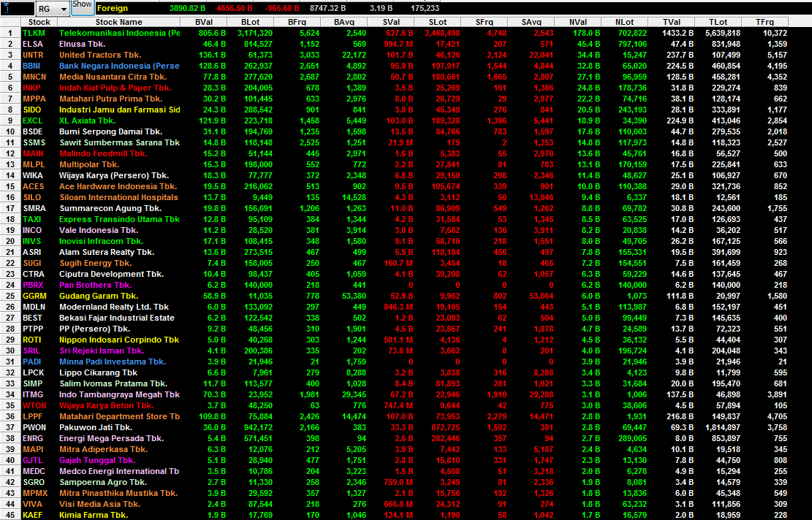Click TVal 224.9 B in EXCL row
This screenshot has height=520, width=812.
tap(680, 121)
